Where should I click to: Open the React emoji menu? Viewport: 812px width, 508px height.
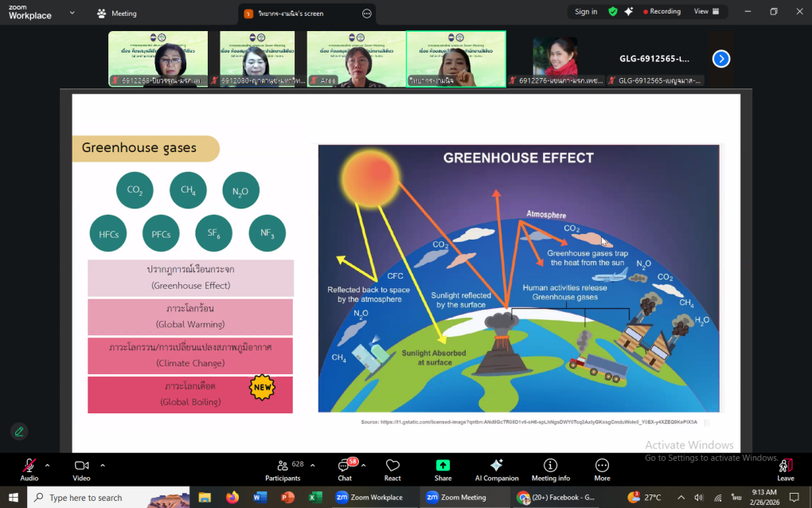click(x=392, y=469)
